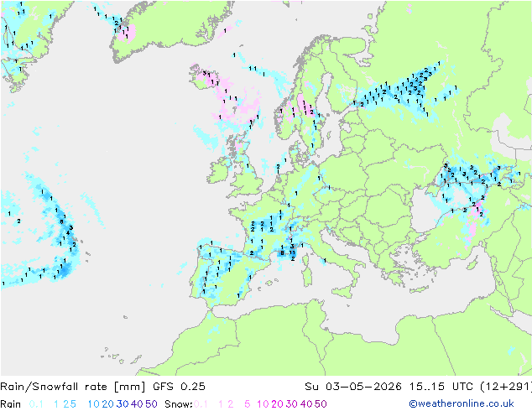Click the Rain legend label
The height and width of the screenshot is (411, 532).
(11, 404)
